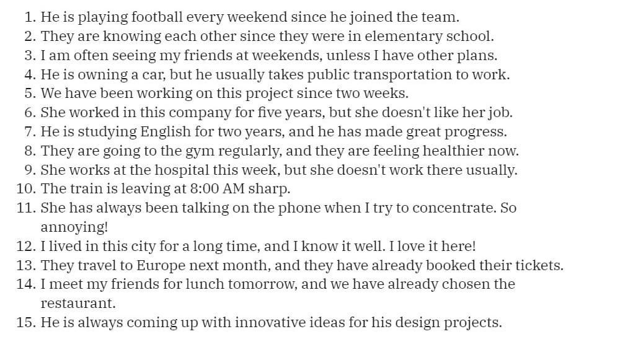Click sentence 8 about the gym

(x=280, y=151)
